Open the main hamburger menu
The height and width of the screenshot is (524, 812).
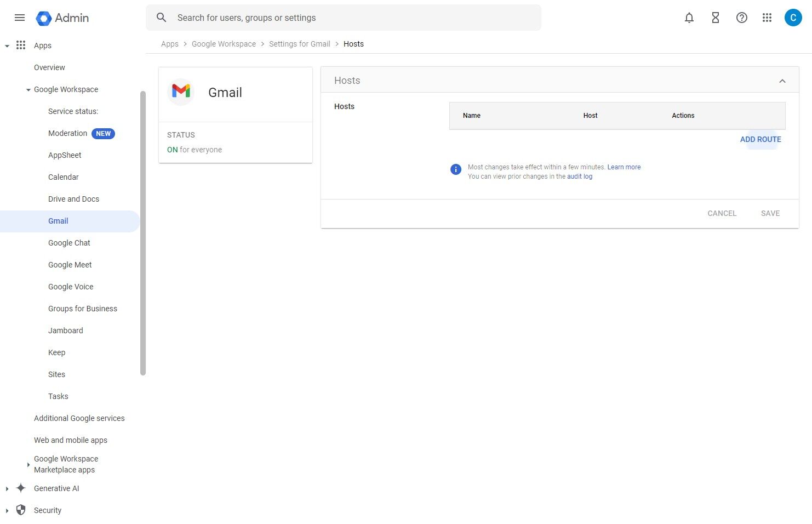20,18
